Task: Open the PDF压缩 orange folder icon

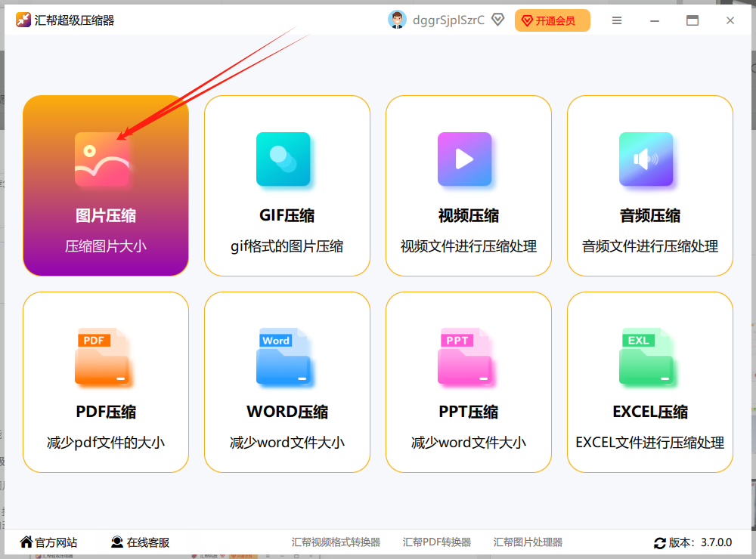Action: click(x=102, y=357)
